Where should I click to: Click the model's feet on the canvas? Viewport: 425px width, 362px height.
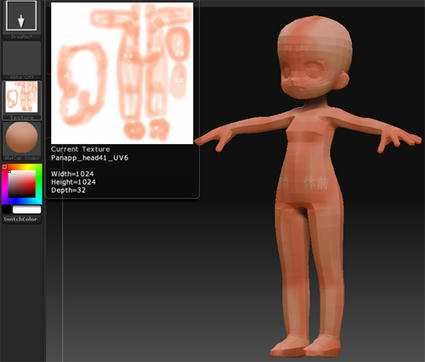(305, 347)
